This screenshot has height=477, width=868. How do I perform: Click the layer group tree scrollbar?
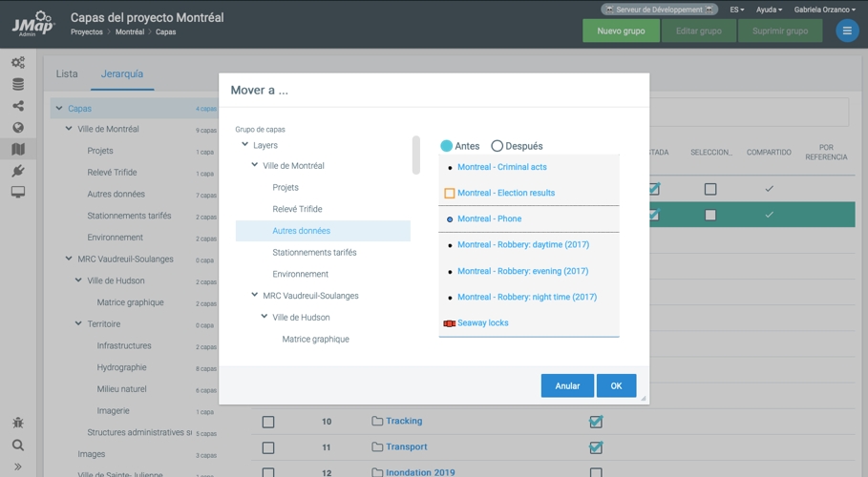[416, 155]
